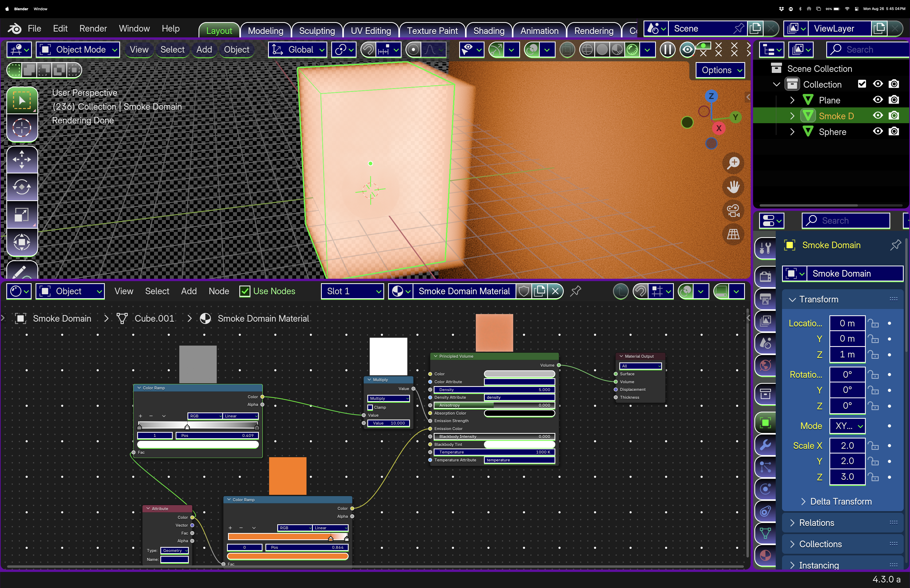Switch to the Modeling workspace tab
Screen dimensions: 910x588
[265, 31]
